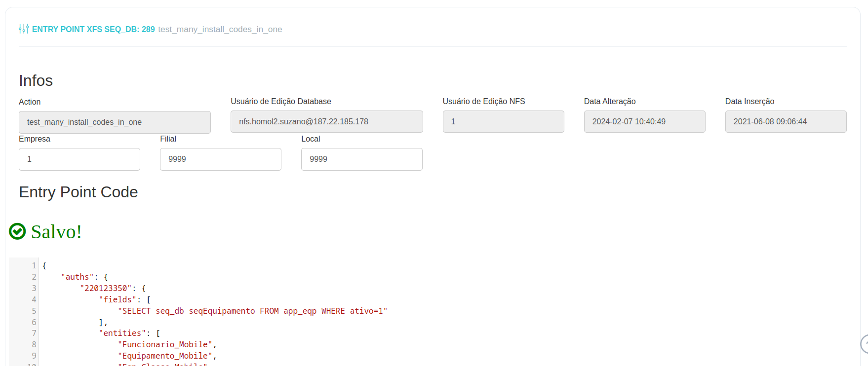This screenshot has height=366, width=868.
Task: Click the Data Inserção date field
Action: click(786, 122)
